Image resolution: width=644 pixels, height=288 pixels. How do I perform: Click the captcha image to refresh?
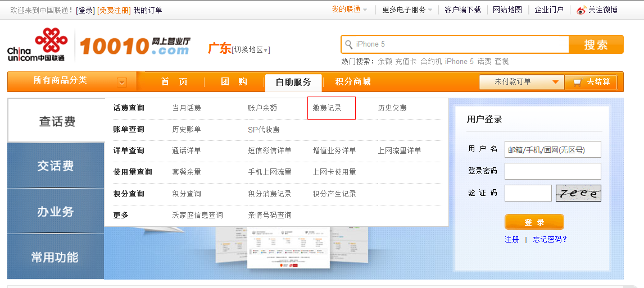pyautogui.click(x=578, y=193)
